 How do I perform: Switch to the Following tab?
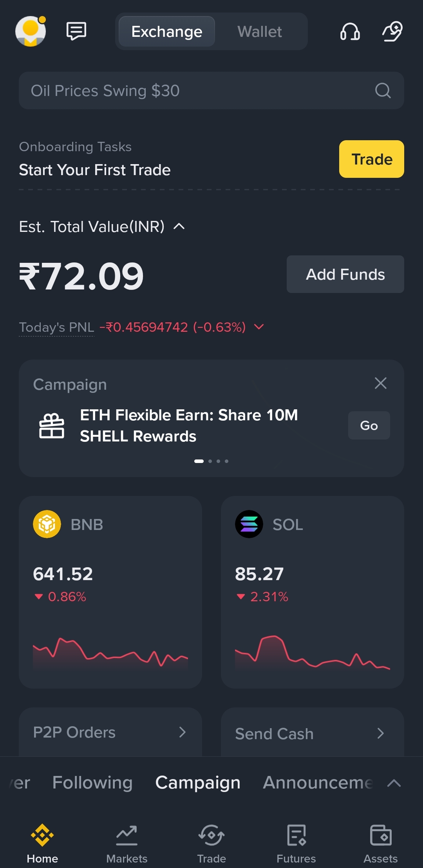[92, 783]
